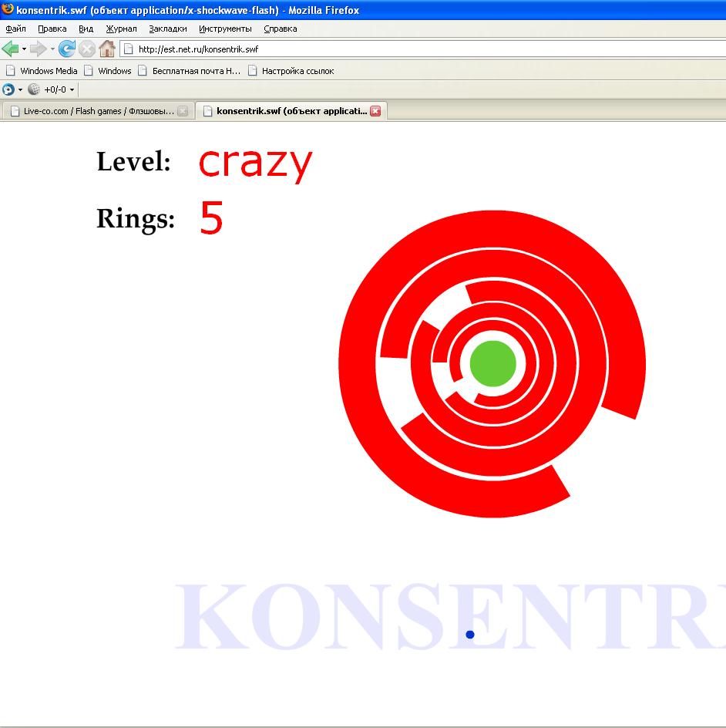The width and height of the screenshot is (726, 728).
Task: Switch to the Live-co.com Flash games tab
Action: click(92, 111)
